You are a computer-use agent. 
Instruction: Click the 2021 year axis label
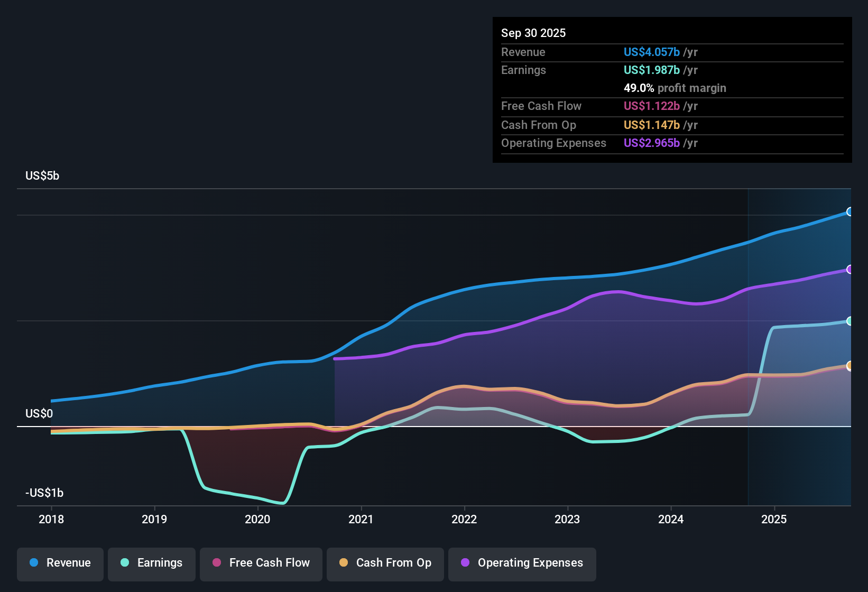[361, 520]
